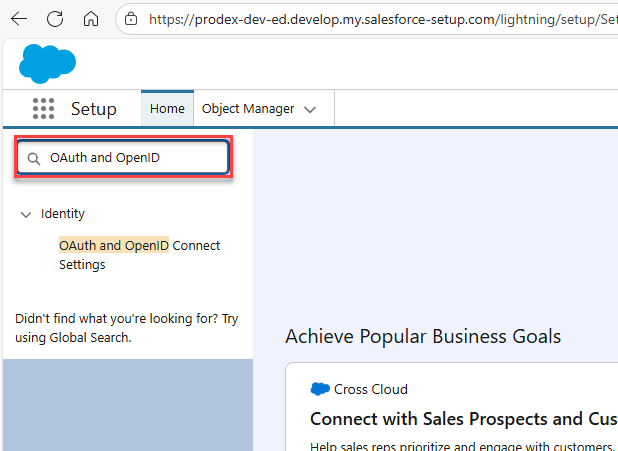Click the browser address bar URL

[382, 19]
